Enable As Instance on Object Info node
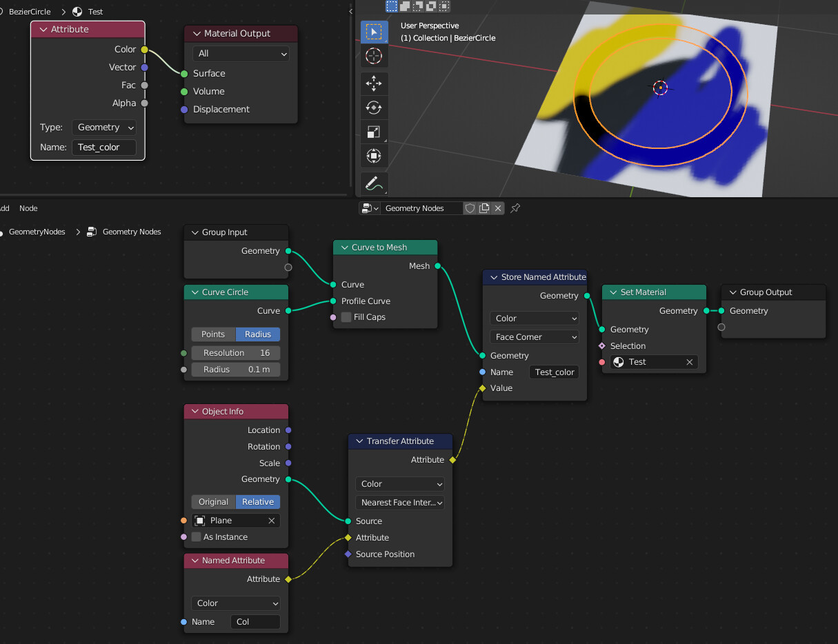 (x=198, y=536)
